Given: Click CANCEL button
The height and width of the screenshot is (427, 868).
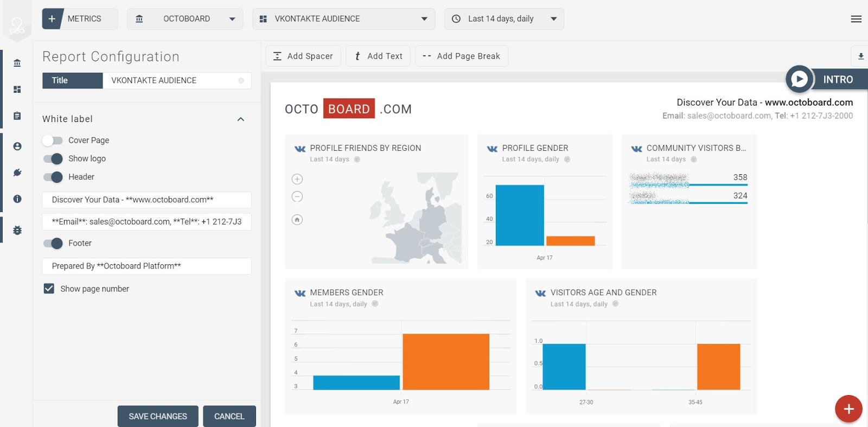Looking at the screenshot, I should [x=229, y=416].
